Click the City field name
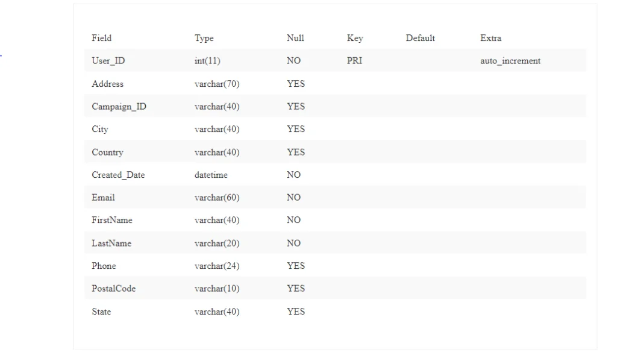617x364 pixels. [x=100, y=129]
